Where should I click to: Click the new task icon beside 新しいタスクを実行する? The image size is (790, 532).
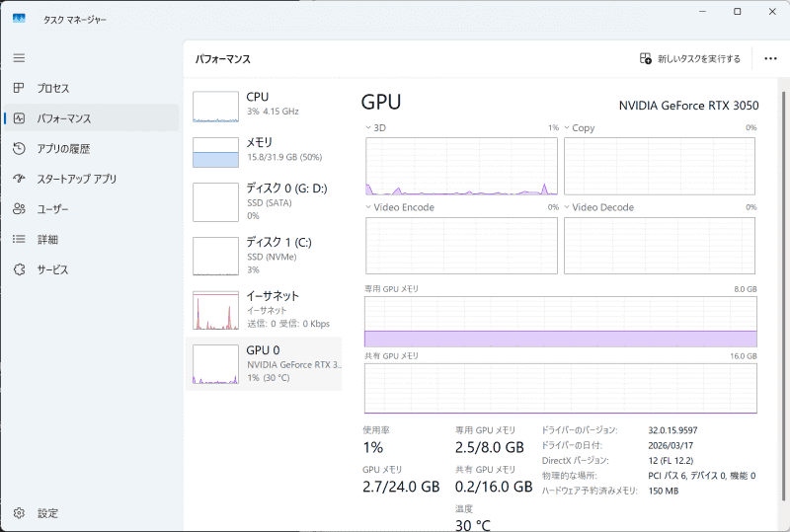[646, 58]
